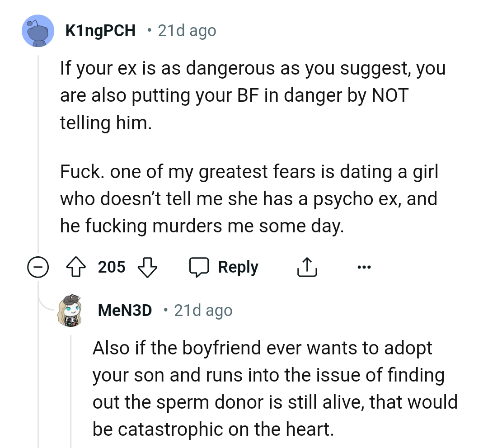Select the 205 vote count
The image size is (488, 448).
(111, 267)
